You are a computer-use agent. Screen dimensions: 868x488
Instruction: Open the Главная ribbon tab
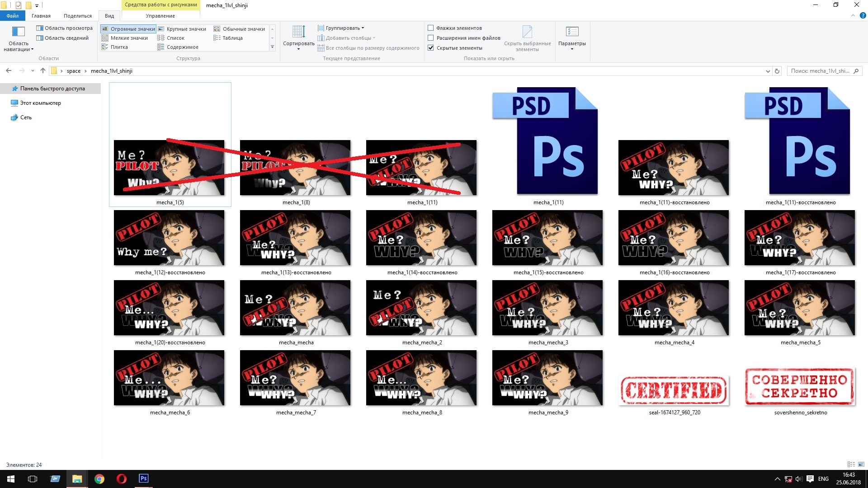[41, 16]
